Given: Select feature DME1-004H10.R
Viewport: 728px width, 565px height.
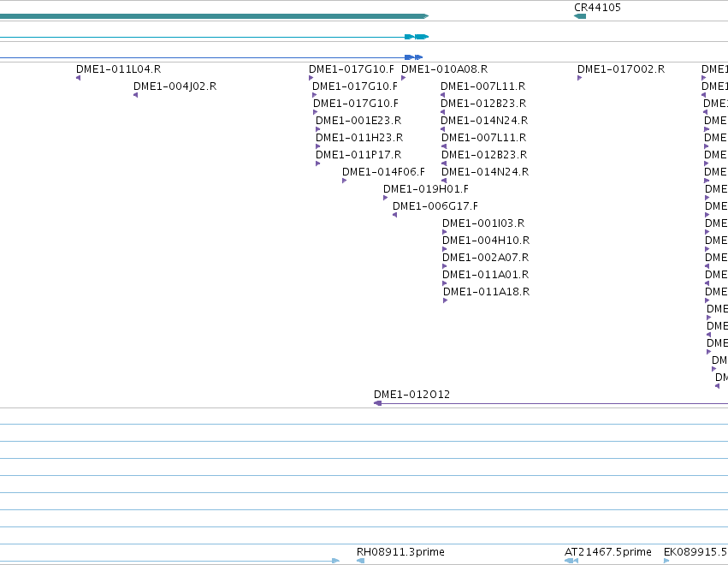Looking at the screenshot, I should click(x=445, y=249).
